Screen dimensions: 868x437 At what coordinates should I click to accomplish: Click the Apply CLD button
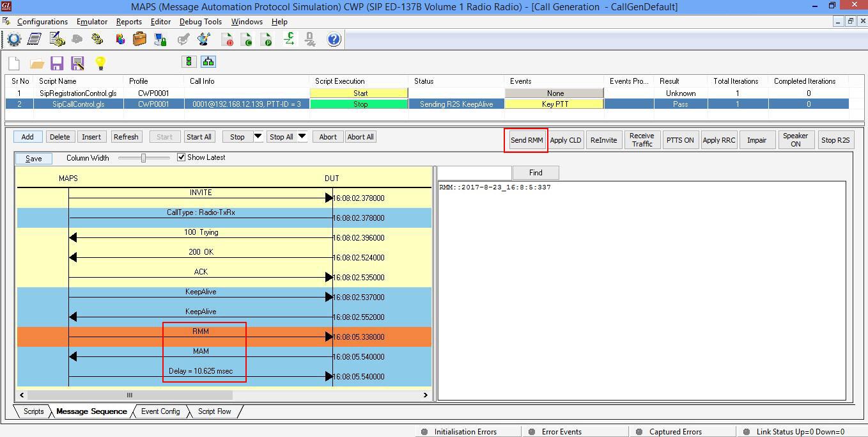pyautogui.click(x=566, y=140)
